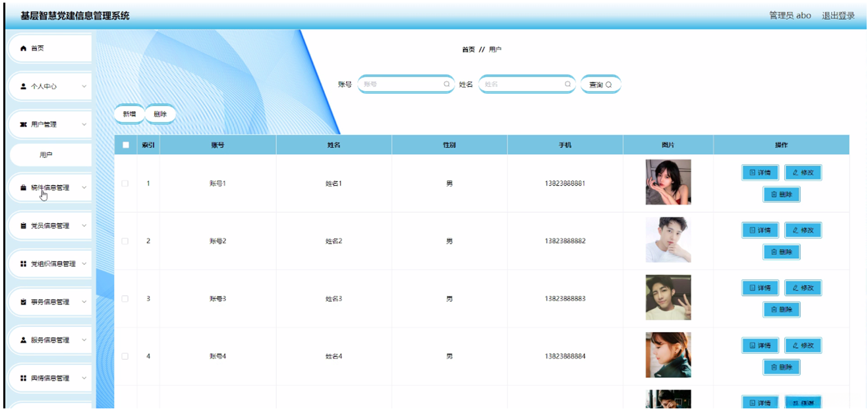The width and height of the screenshot is (868, 413).
Task: Collapse 用户管理 using its chevron arrow
Action: [x=84, y=124]
